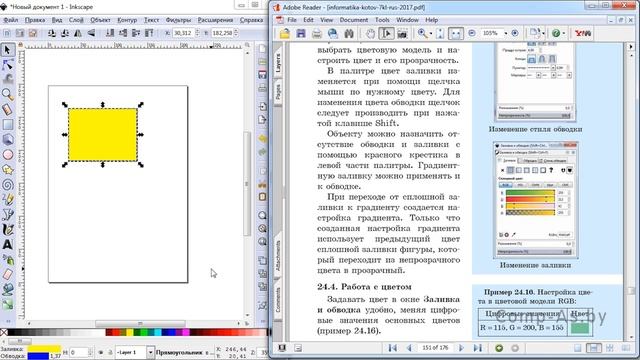Select the Inkscape Zoom magnifier tool
This screenshot has height=360, width=640.
pyautogui.click(x=7, y=95)
